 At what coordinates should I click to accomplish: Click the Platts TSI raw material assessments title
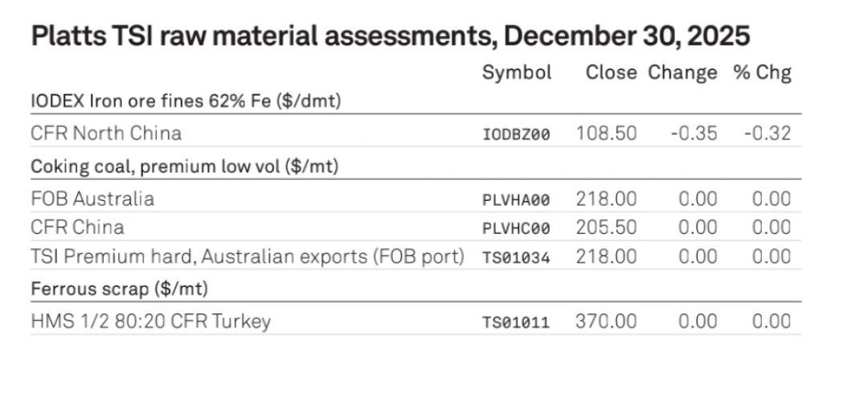tap(390, 36)
